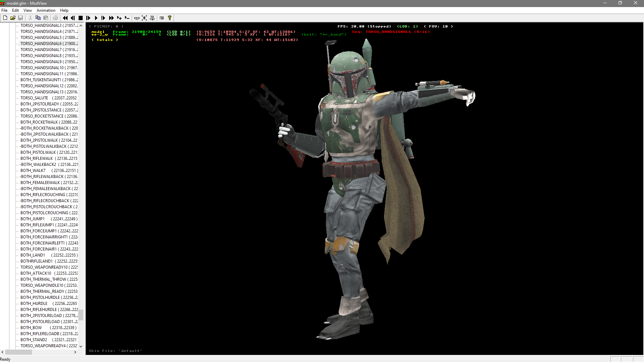Open the Help menu
The height and width of the screenshot is (362, 644).
(x=64, y=10)
